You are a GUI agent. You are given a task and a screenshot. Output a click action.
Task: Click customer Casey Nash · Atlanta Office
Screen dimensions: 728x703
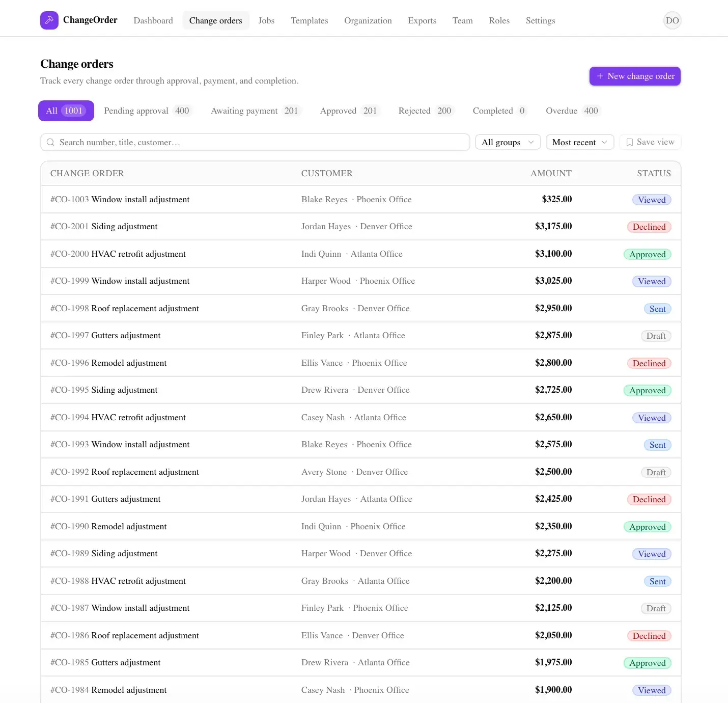354,417
